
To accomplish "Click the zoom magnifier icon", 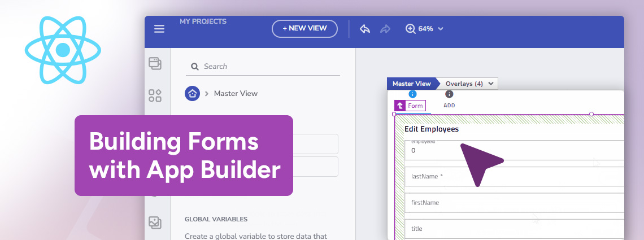I will coord(411,29).
